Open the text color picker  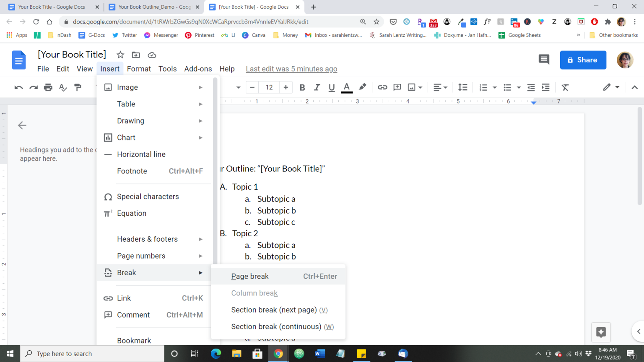347,87
